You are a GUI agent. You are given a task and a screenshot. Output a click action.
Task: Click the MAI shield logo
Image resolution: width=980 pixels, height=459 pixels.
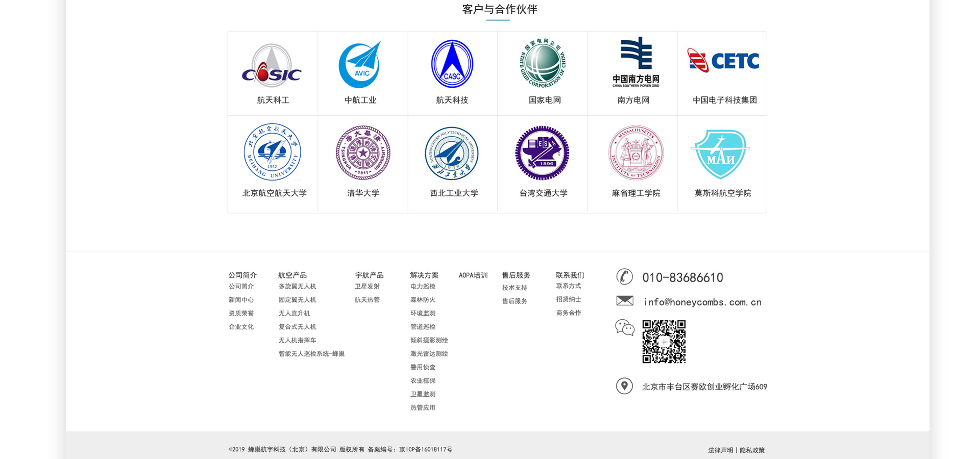click(x=720, y=154)
